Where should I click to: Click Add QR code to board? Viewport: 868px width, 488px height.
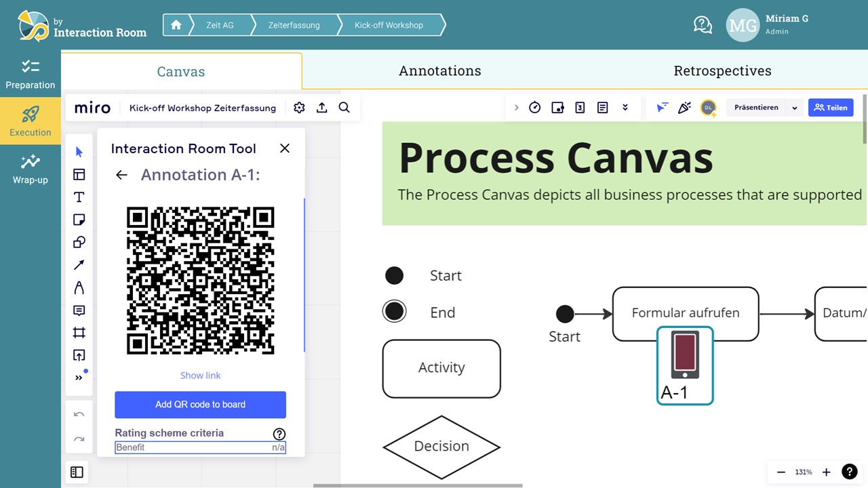[x=200, y=405]
